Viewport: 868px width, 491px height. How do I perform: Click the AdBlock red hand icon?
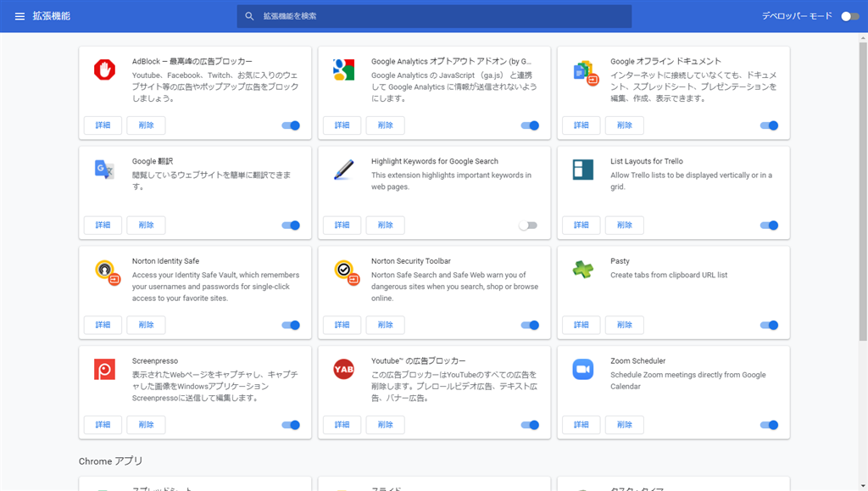tap(104, 70)
